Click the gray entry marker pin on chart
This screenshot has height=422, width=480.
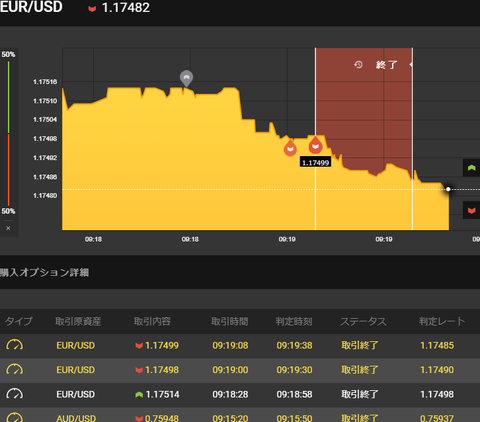coord(186,78)
